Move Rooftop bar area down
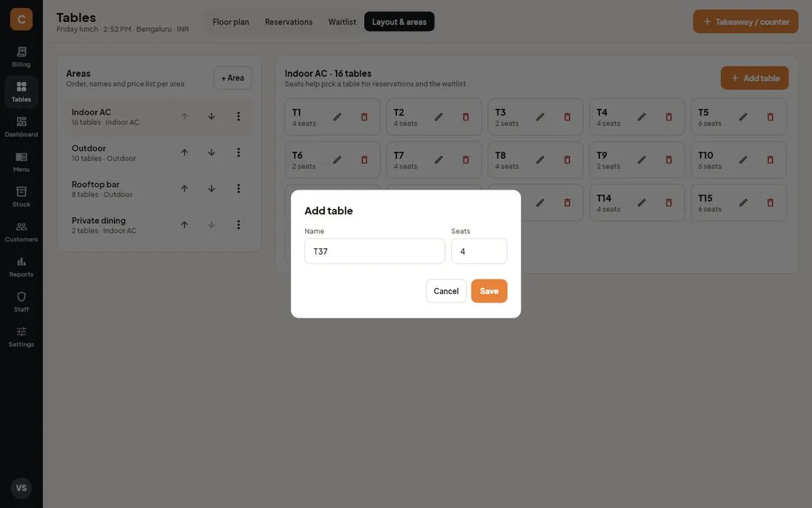This screenshot has height=508, width=812. pos(211,189)
